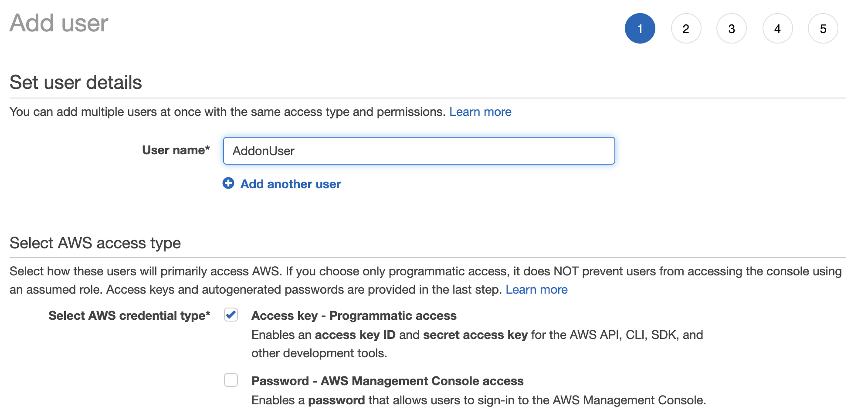Click the Add another user link
Viewport: 868px width, 420px height.
[x=291, y=184]
